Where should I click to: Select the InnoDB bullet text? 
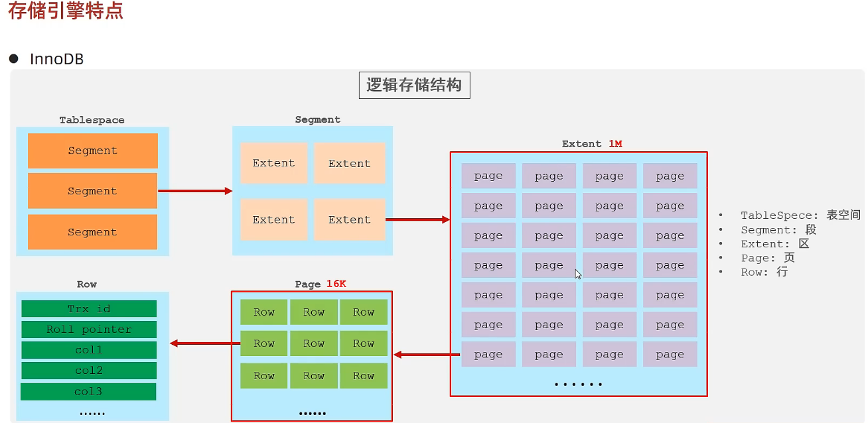coord(57,59)
